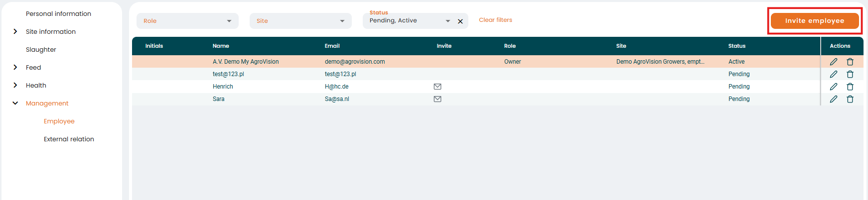868x200 pixels.
Task: Select the email H@hc.de
Action: coord(336,87)
